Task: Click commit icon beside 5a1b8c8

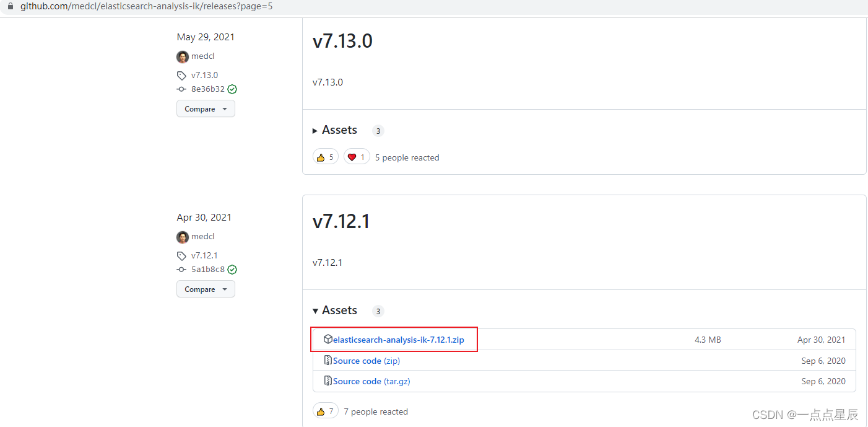Action: pos(181,270)
